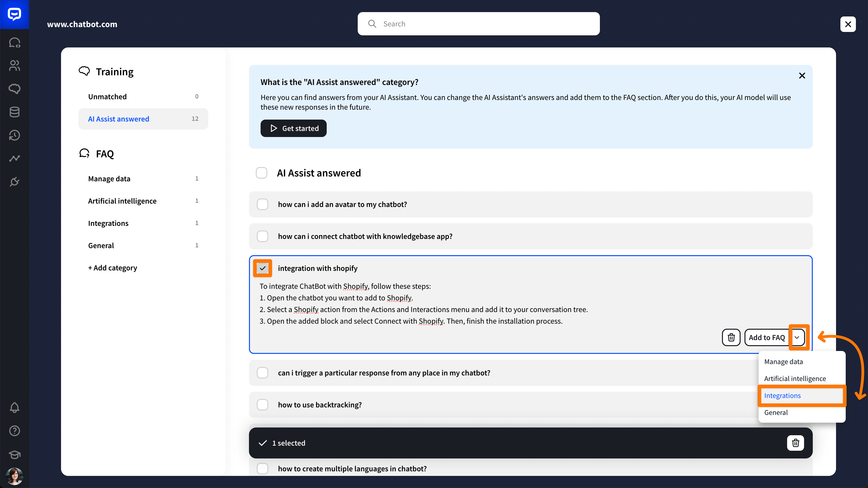
Task: Open the Manage data FAQ category
Action: [143, 179]
